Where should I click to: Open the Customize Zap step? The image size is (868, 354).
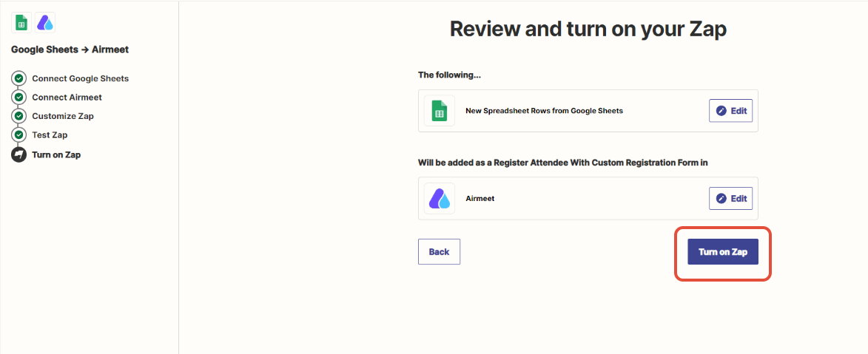[63, 116]
